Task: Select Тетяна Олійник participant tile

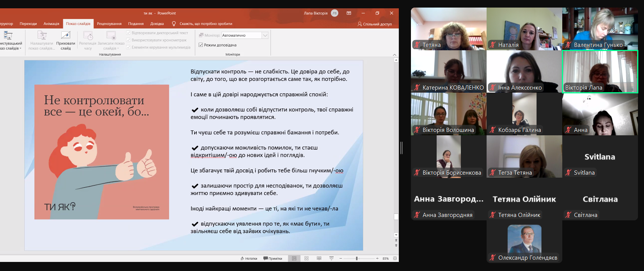Action: pyautogui.click(x=524, y=199)
